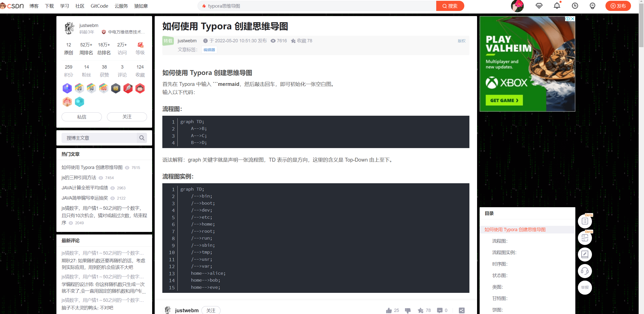Click the 编辑器 article tag
Screen dimensions: 644x314
[x=209, y=50]
